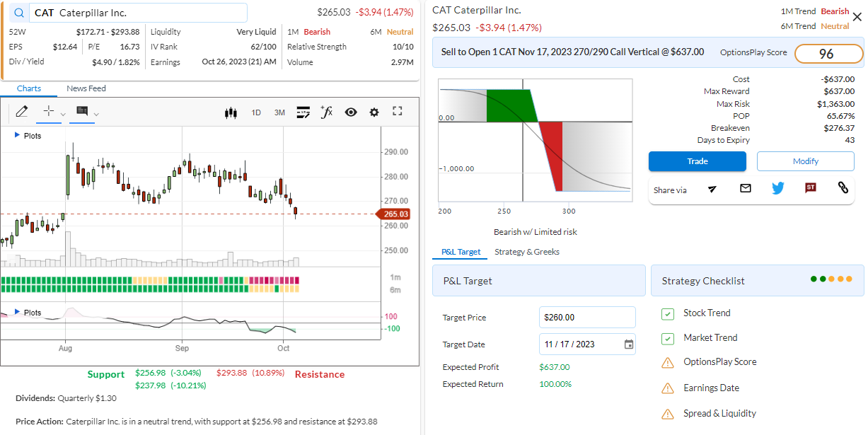The image size is (868, 435).
Task: Click the red loss zone on payoff chart
Action: [x=553, y=156]
